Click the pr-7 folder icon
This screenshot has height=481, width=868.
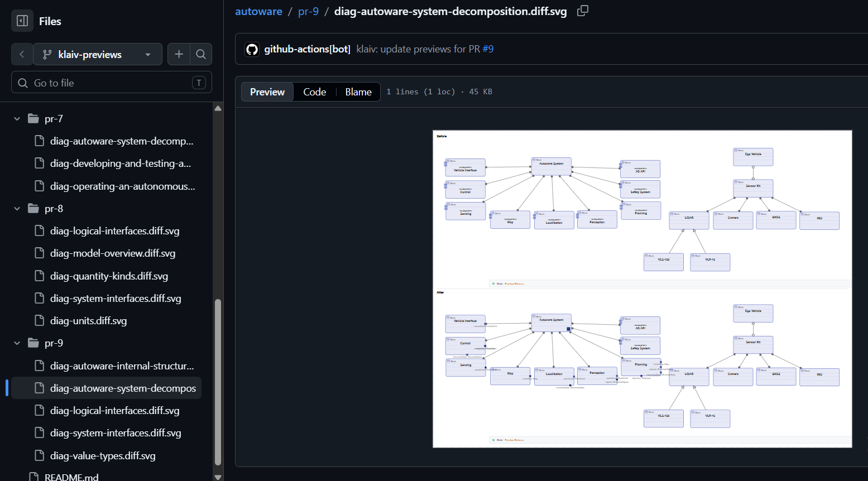tap(33, 119)
